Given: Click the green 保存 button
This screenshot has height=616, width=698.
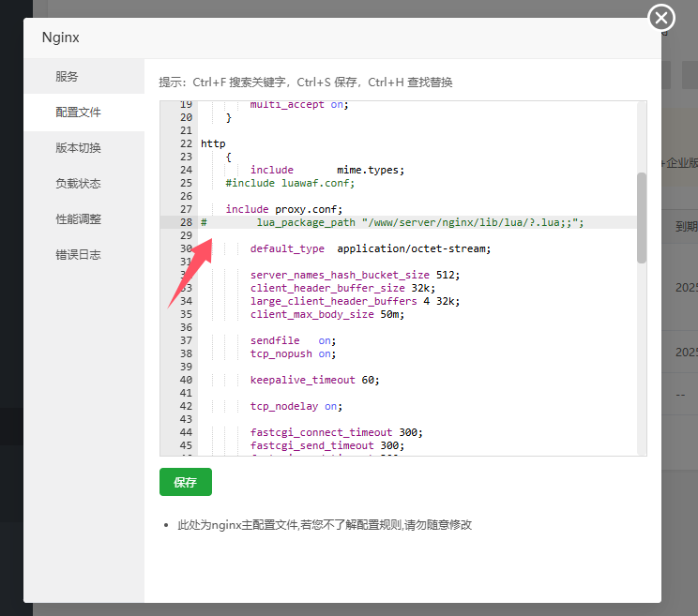Looking at the screenshot, I should pyautogui.click(x=186, y=482).
